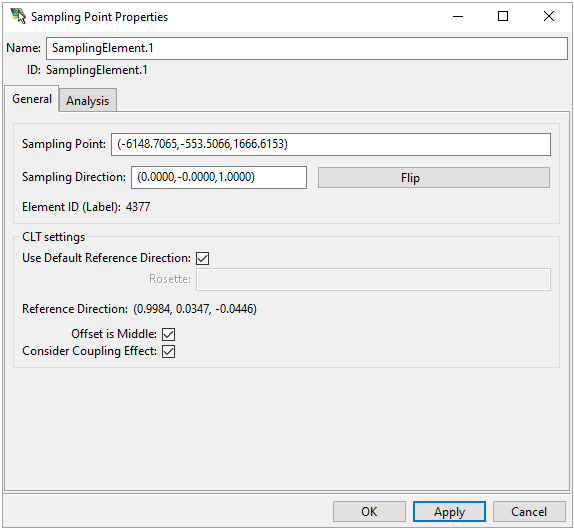Switch to the General tab
The width and height of the screenshot is (574, 530).
click(32, 99)
